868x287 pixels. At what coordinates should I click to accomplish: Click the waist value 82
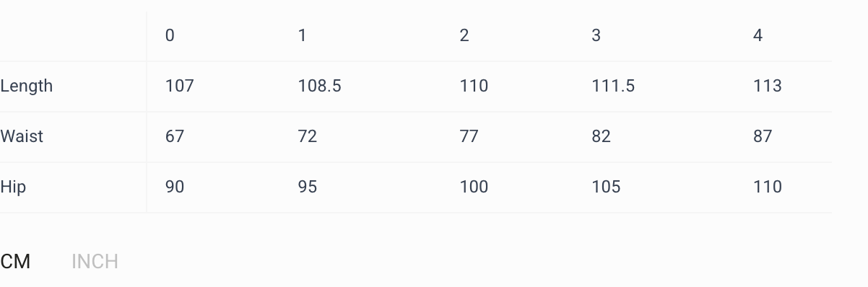pos(601,136)
